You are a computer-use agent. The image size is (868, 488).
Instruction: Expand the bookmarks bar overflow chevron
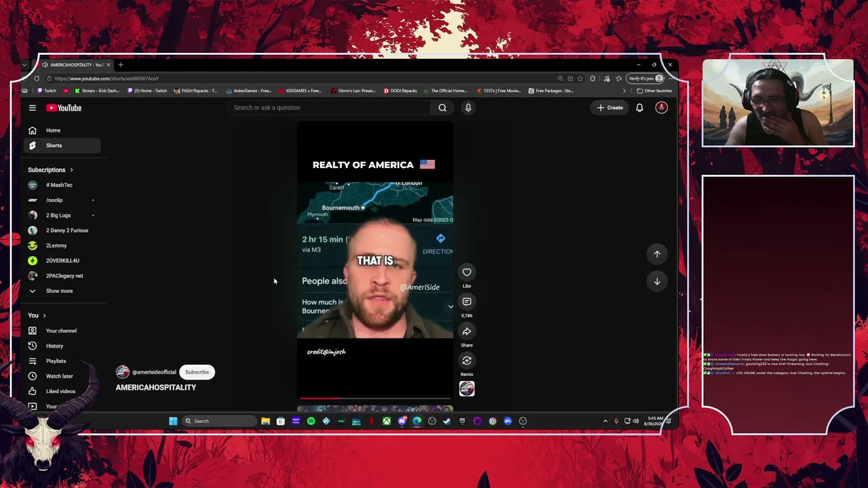coord(625,91)
